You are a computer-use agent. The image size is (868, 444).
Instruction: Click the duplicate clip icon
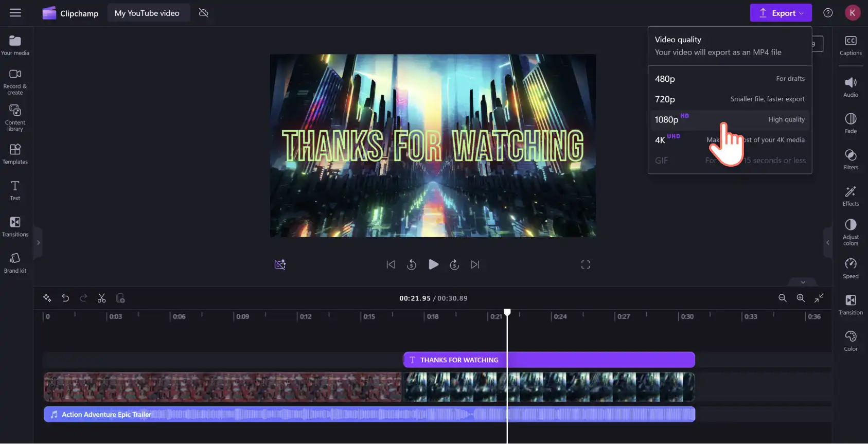pyautogui.click(x=120, y=298)
